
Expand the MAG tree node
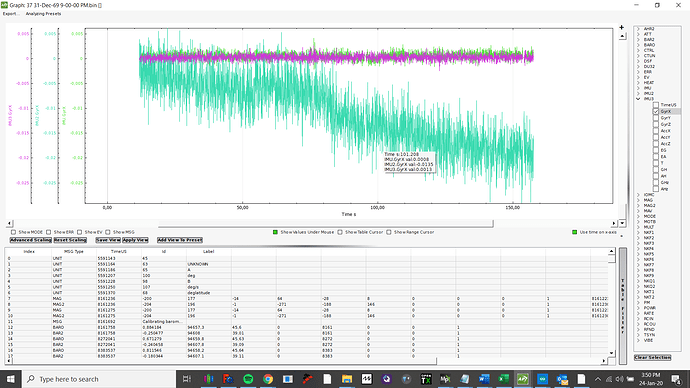pyautogui.click(x=638, y=200)
